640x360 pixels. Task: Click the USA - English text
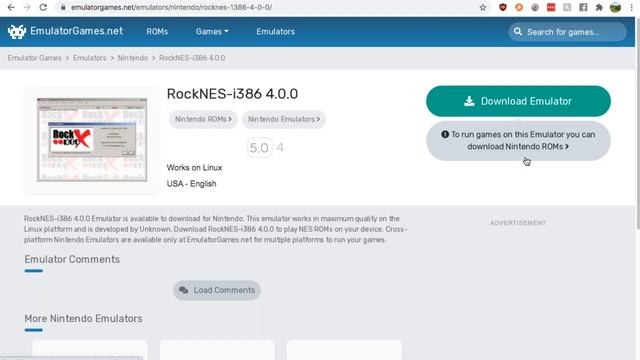coord(191,184)
